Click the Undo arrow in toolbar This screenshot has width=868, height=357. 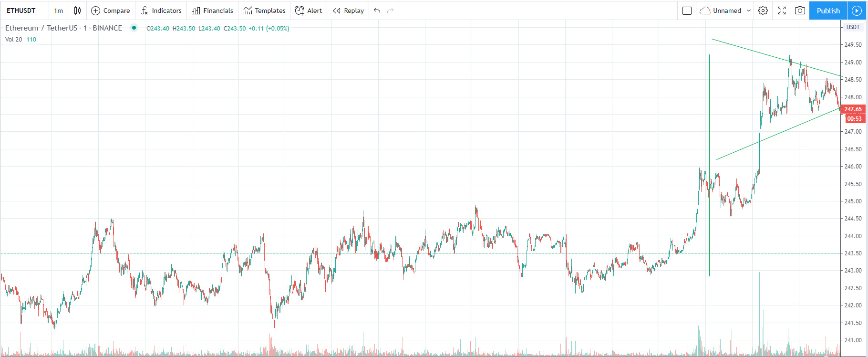377,10
